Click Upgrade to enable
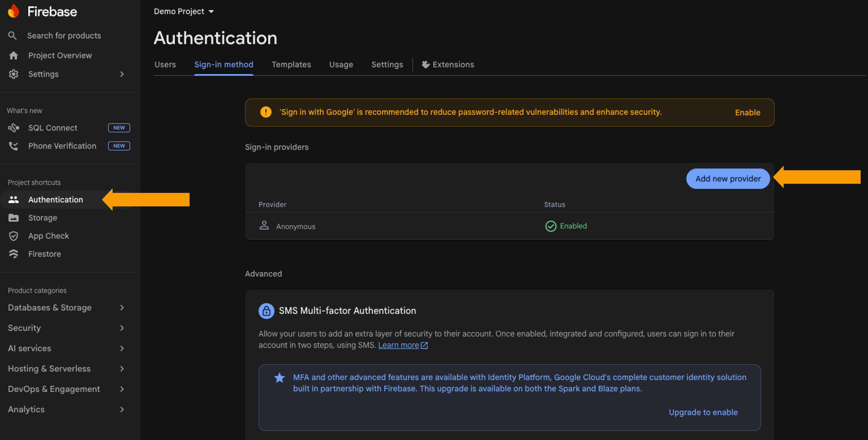The width and height of the screenshot is (868, 440). tap(703, 412)
